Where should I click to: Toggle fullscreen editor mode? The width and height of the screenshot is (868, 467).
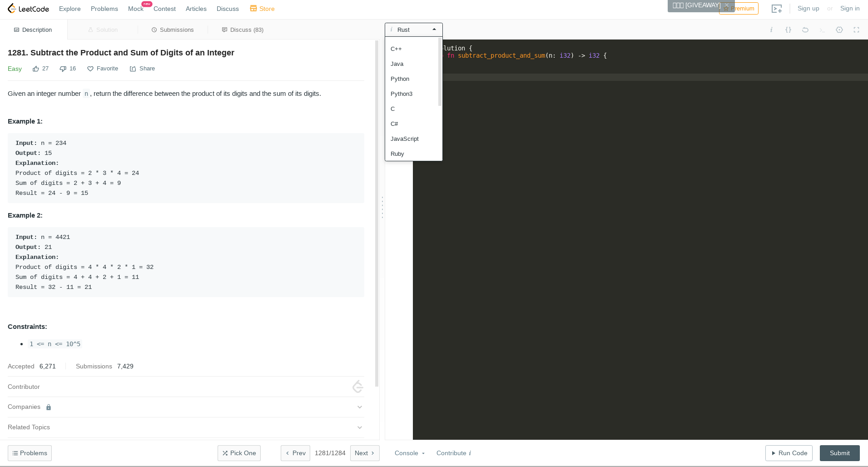click(x=856, y=30)
